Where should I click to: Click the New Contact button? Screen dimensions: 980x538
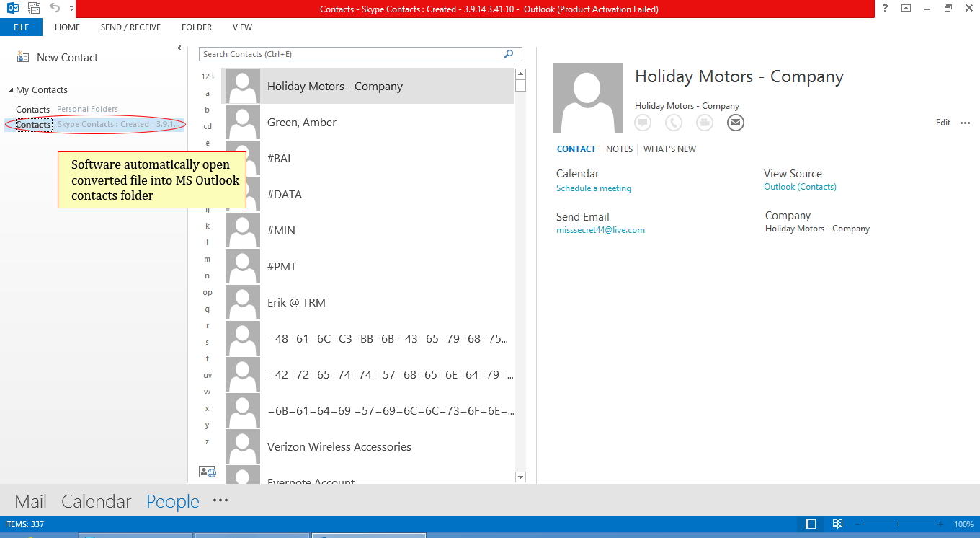(57, 58)
